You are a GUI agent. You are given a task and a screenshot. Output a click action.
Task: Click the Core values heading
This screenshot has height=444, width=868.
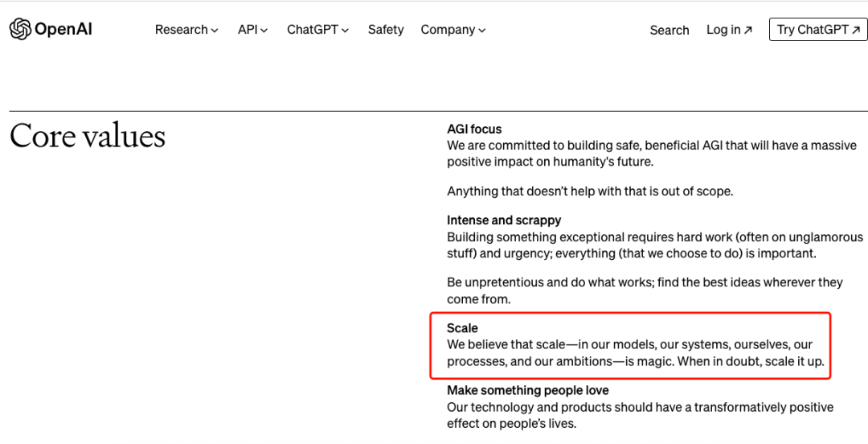point(88,136)
